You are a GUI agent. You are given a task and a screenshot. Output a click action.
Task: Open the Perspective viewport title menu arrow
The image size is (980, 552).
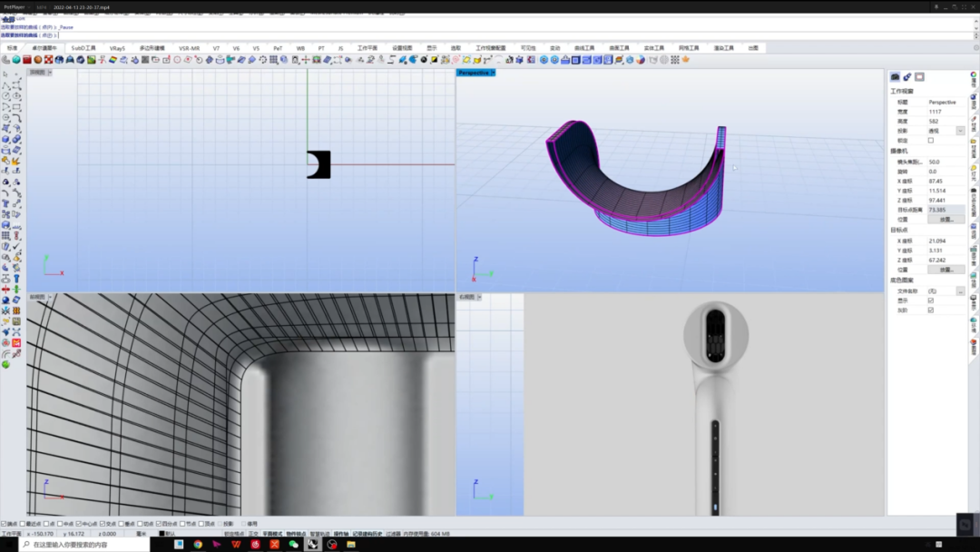493,74
